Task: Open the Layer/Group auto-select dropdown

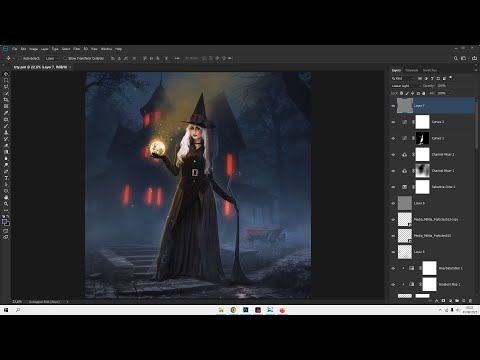Action: click(x=51, y=58)
